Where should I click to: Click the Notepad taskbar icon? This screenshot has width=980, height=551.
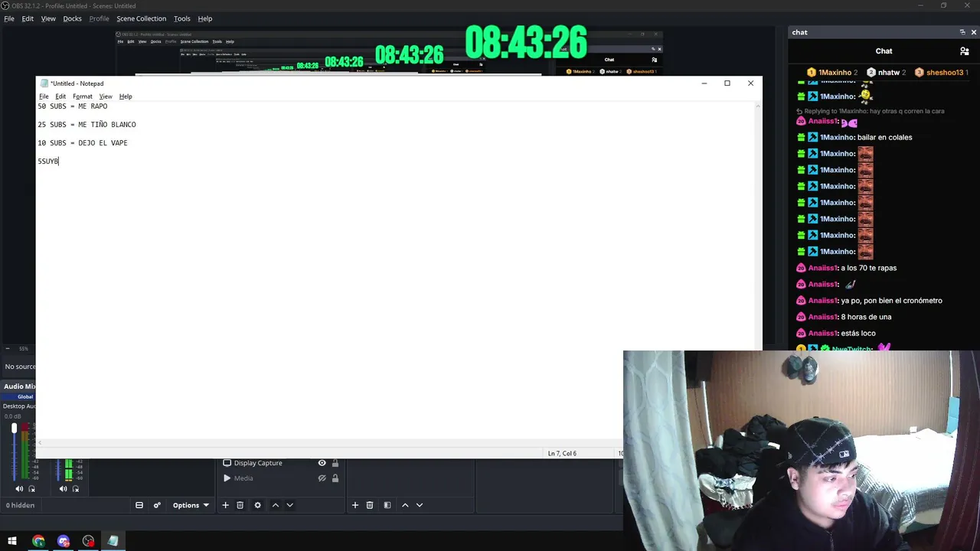[x=113, y=541]
